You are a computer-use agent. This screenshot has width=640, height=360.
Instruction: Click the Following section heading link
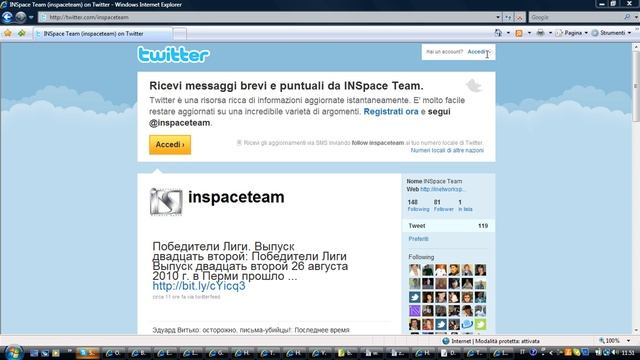point(421,257)
